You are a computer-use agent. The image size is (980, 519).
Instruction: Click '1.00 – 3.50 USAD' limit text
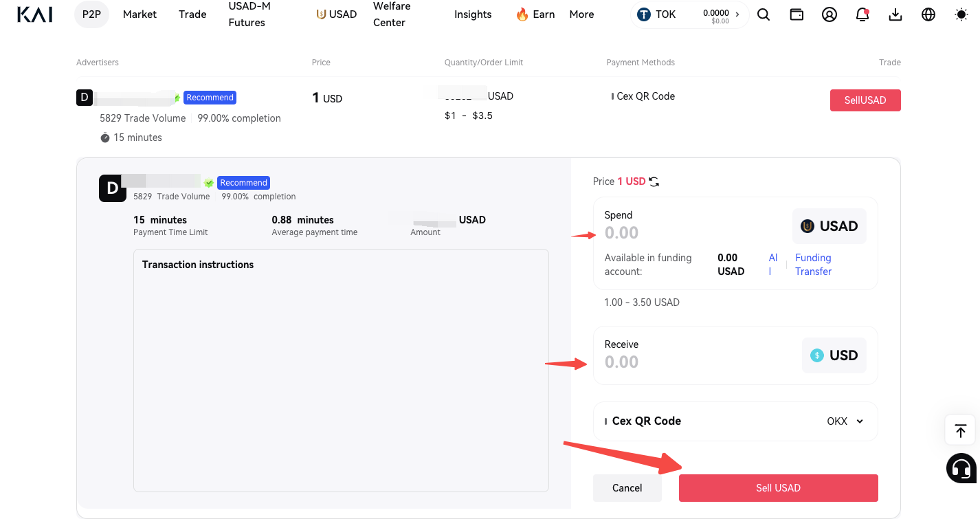pos(642,302)
